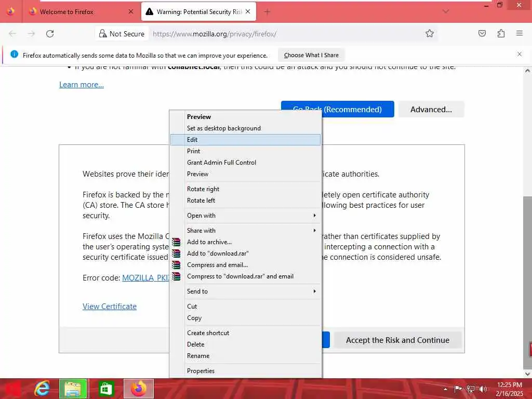Screen dimensions: 532x399
Task: Click WinRAR icon beside Compress and email
Action: coord(176,264)
